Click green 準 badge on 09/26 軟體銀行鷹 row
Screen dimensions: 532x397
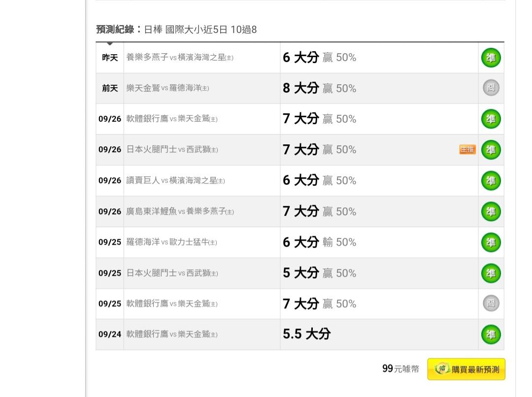click(x=491, y=119)
